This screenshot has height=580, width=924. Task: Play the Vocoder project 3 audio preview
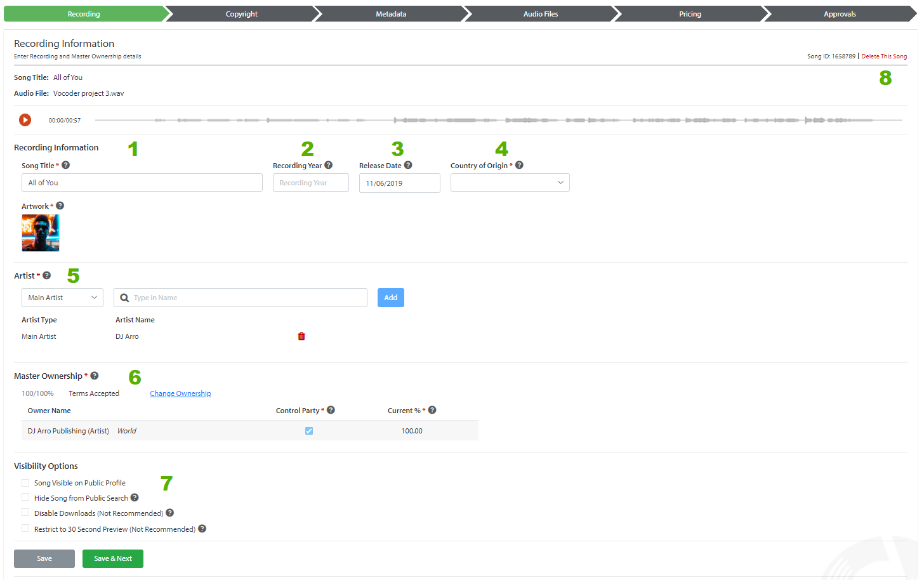25,120
